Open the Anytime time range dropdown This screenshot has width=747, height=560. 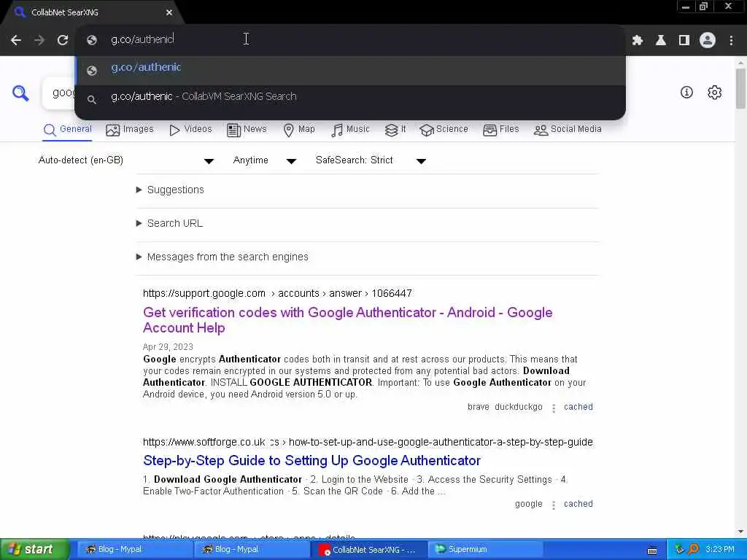coord(264,160)
